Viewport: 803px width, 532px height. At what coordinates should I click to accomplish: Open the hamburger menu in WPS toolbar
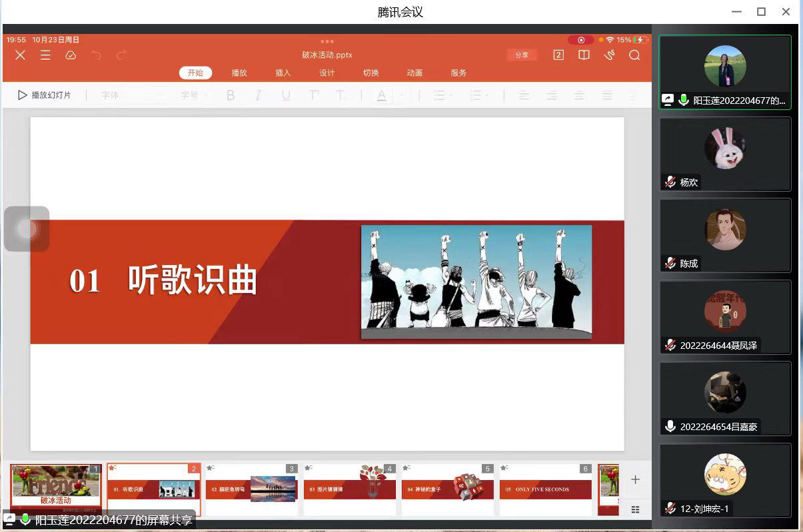coord(45,55)
